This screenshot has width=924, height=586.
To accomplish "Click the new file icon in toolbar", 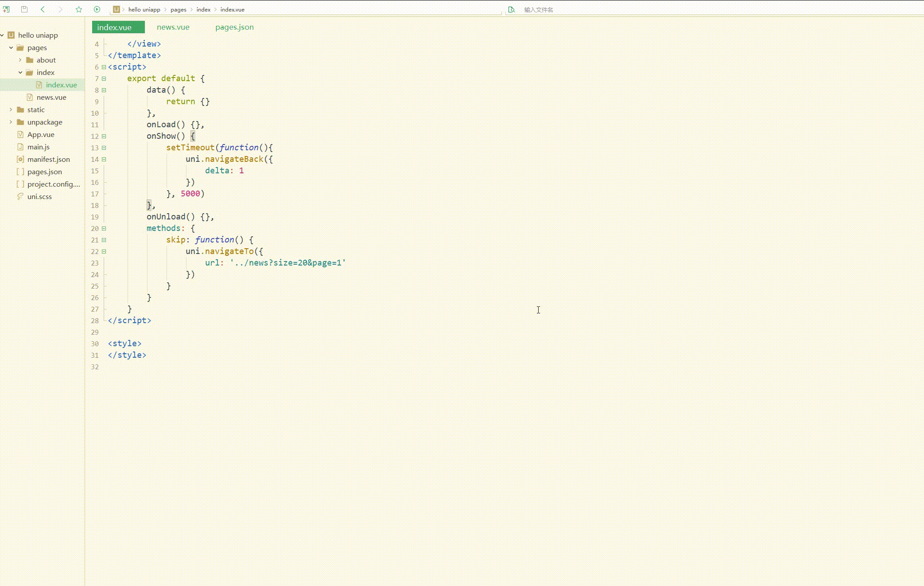I will pos(6,9).
